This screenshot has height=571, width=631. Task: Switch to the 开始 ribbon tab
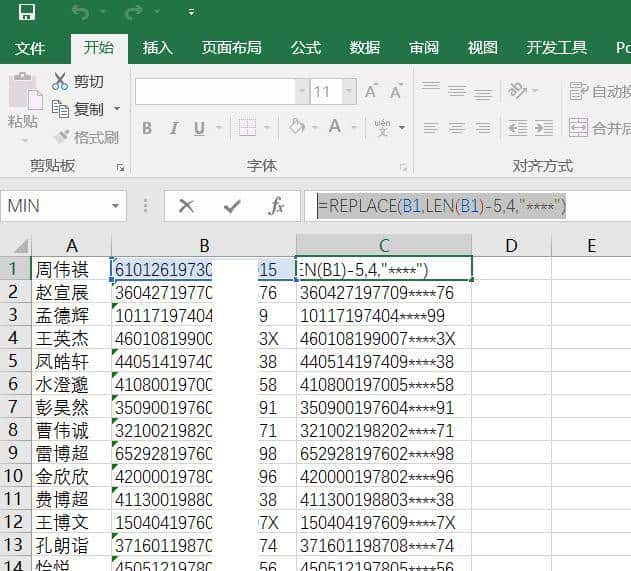pos(99,48)
